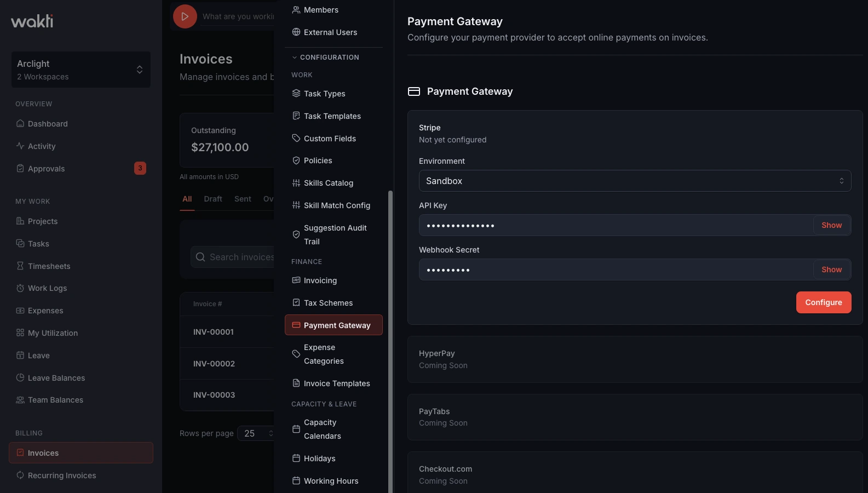Go to Invoices in Billing sidebar
Screen dimensions: 868x493
(81, 453)
